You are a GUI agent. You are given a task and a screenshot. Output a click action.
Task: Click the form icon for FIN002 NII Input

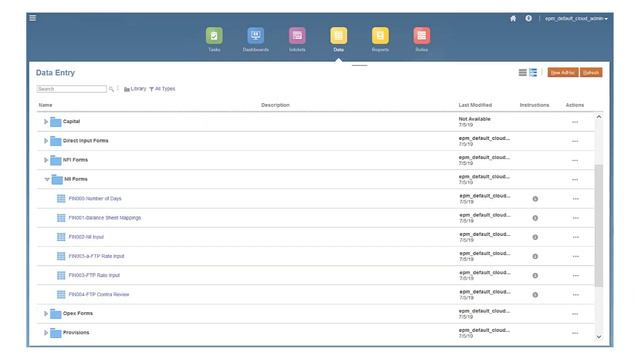pos(61,237)
